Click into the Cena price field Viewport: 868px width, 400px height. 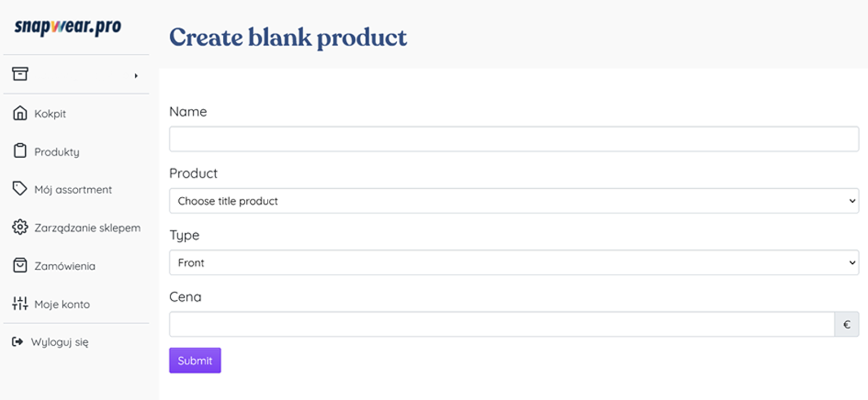[502, 324]
